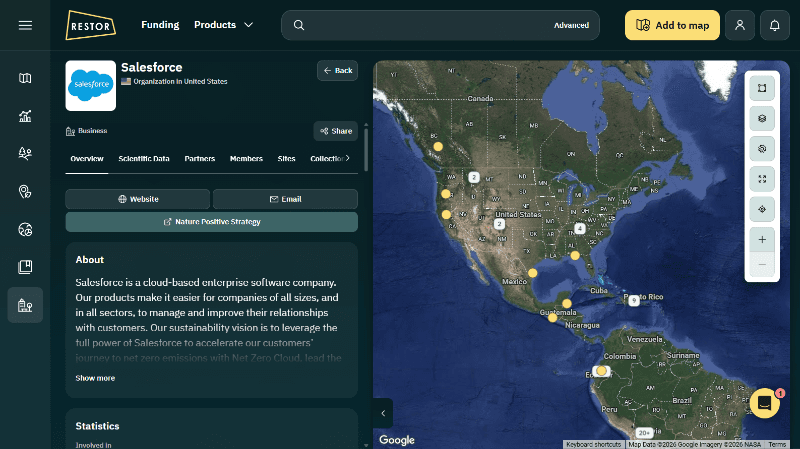Open the Funding menu

point(160,25)
